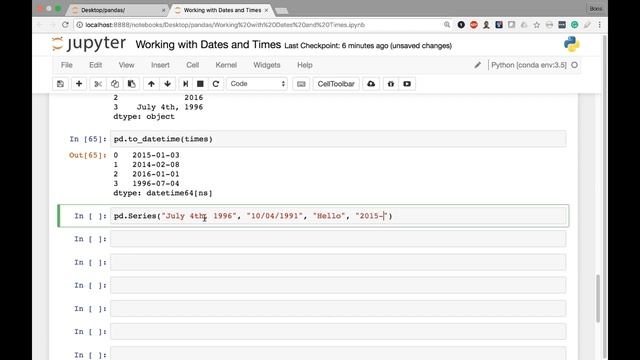The width and height of the screenshot is (640, 360).
Task: Click notebook page vertical scrollbar
Action: coord(598,298)
